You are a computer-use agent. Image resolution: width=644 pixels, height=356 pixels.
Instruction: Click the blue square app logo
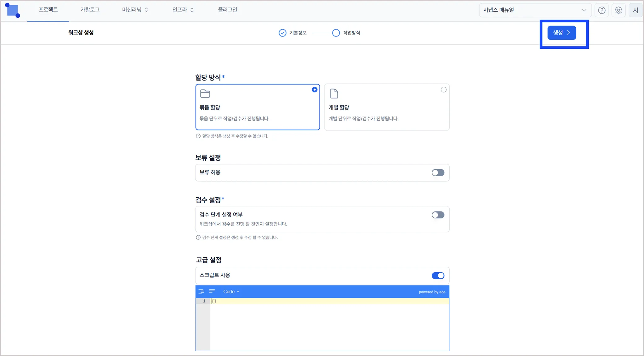[13, 11]
